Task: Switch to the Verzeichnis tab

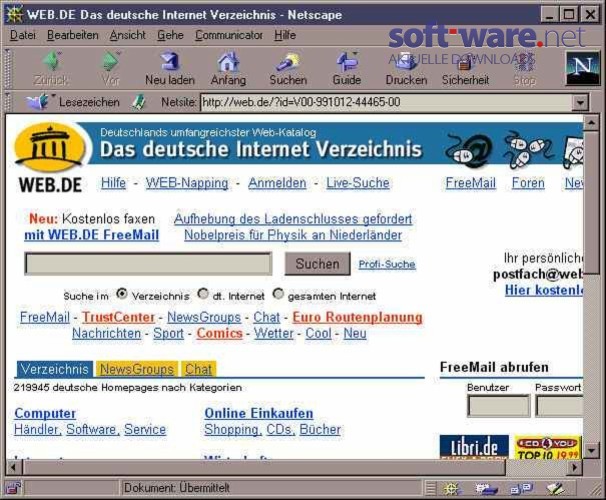Action: pos(54,369)
